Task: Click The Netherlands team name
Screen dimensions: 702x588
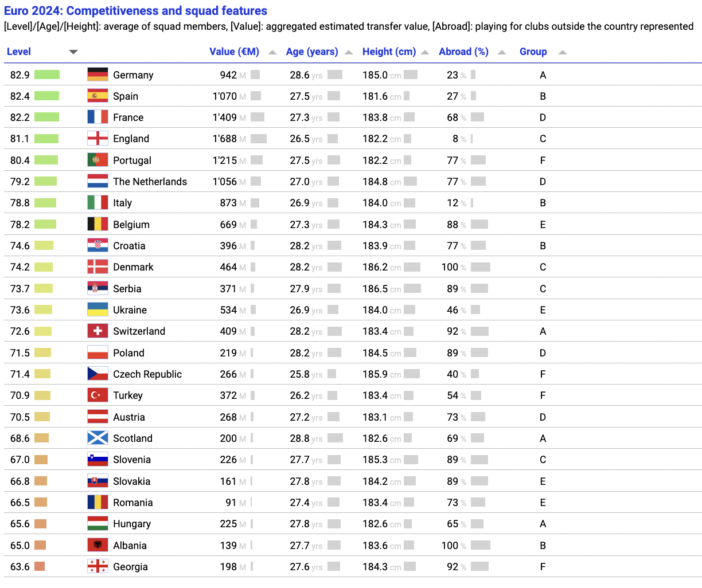Action: click(150, 182)
